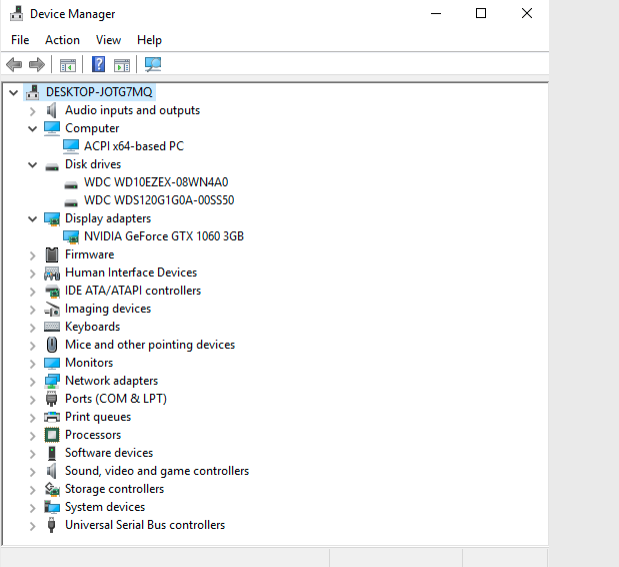This screenshot has height=567, width=619.
Task: Scan for hardware changes toolbar icon
Action: [153, 64]
